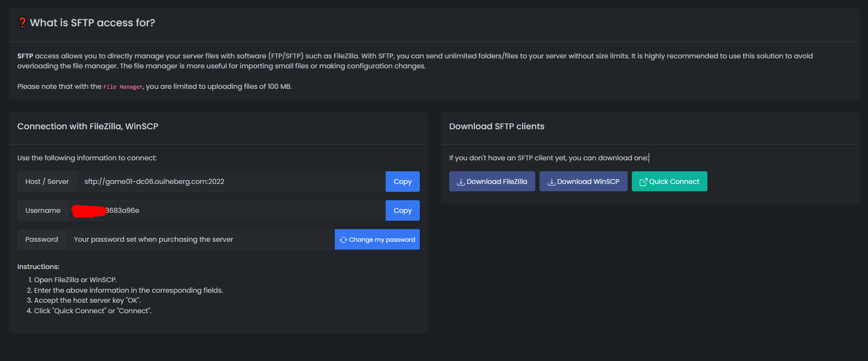Click the Host / Server label

47,181
